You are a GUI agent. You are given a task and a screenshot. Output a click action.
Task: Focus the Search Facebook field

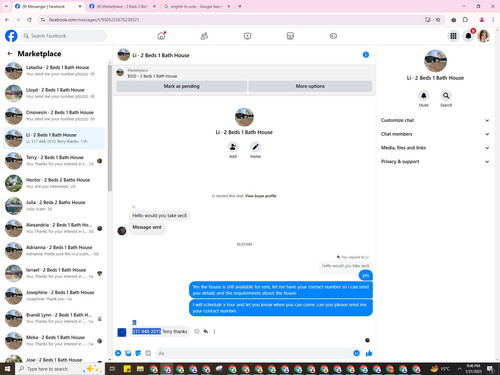point(64,36)
